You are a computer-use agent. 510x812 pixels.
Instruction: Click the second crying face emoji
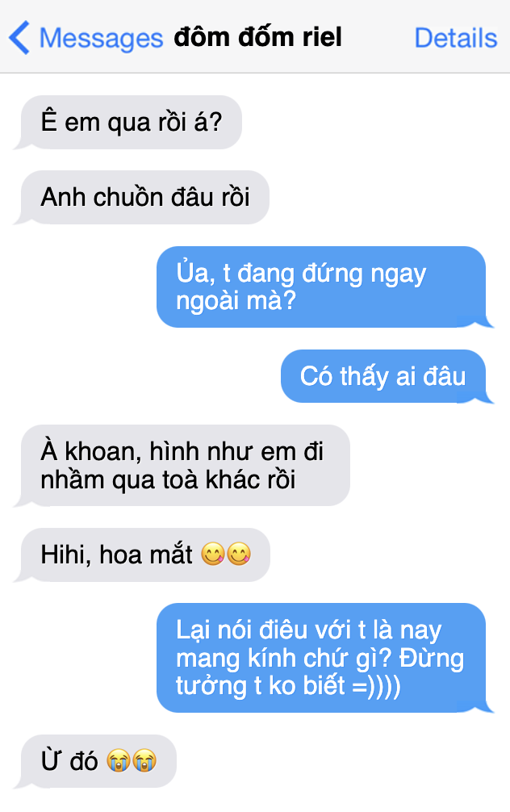[144, 760]
